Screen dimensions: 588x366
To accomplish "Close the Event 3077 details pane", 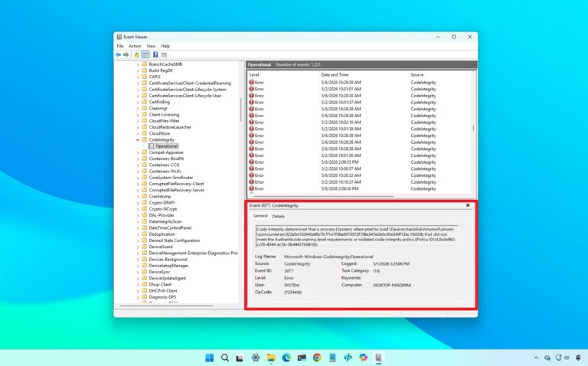I will [x=468, y=205].
